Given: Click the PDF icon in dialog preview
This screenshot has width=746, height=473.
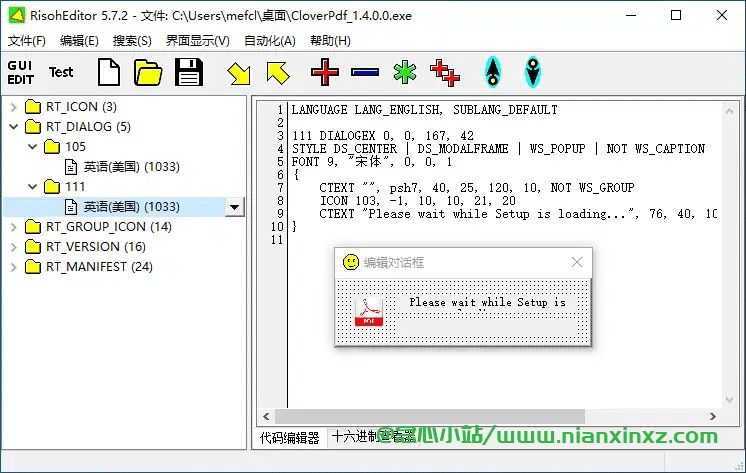Looking at the screenshot, I should tap(369, 312).
